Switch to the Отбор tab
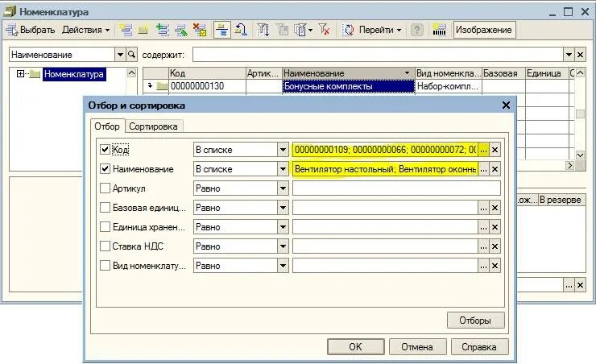Image resolution: width=596 pixels, height=364 pixels. pyautogui.click(x=107, y=126)
